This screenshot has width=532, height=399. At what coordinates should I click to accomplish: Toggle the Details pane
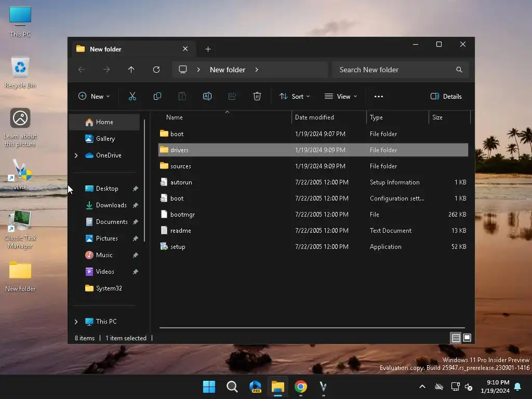446,96
